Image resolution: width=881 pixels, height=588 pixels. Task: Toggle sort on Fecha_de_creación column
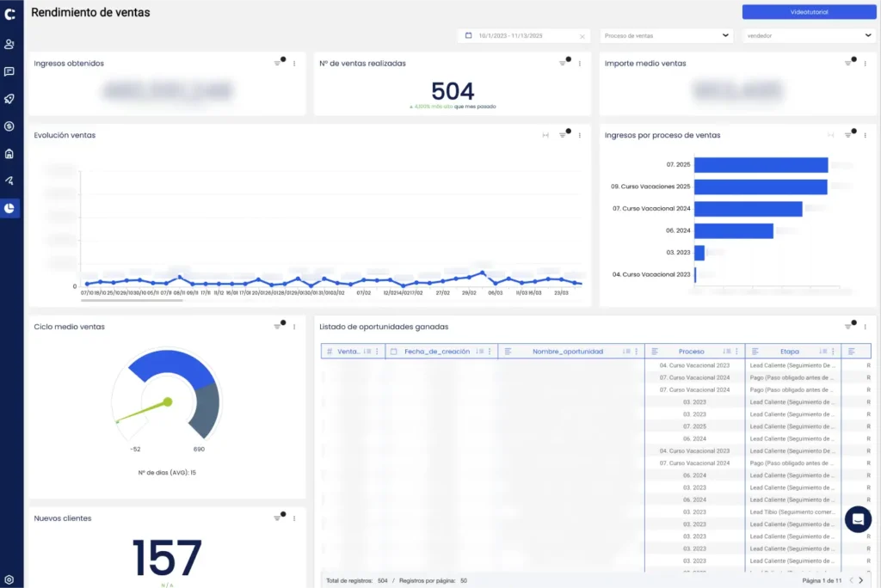pyautogui.click(x=480, y=352)
